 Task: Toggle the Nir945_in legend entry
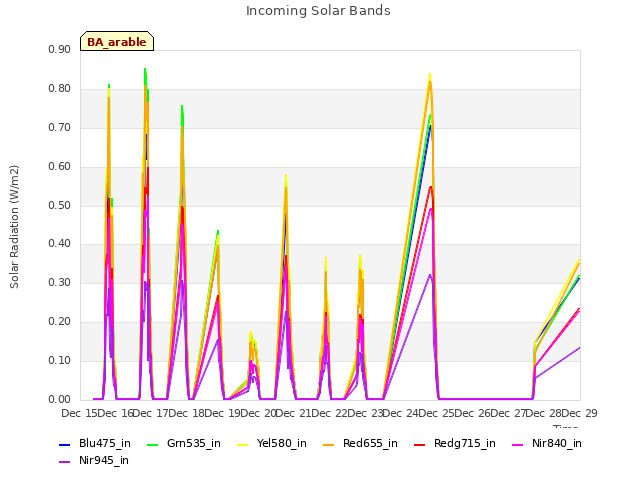(94, 461)
